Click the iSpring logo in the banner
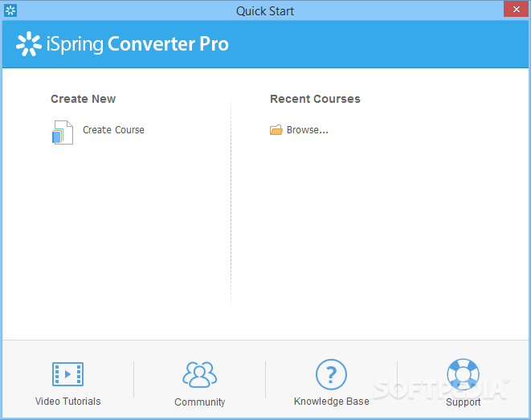Screen dimensions: 531x420 [29, 43]
